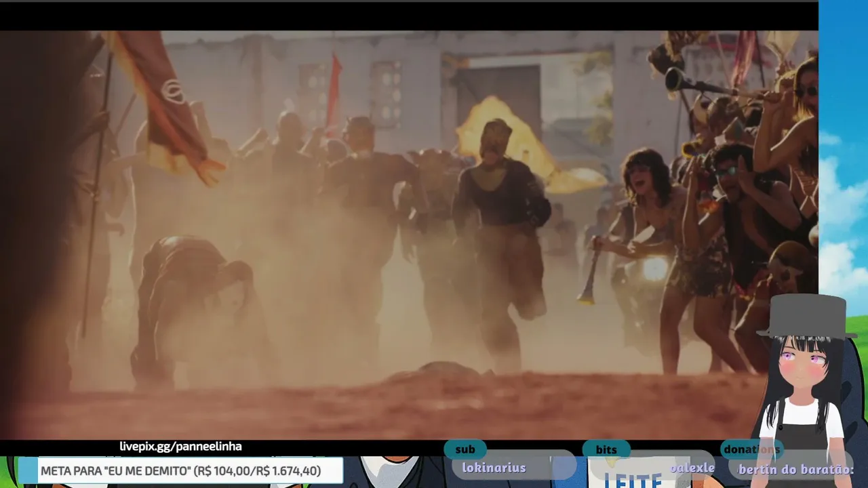Click latest bits donor name "oalexle"
This screenshot has width=868, height=488.
pos(692,468)
